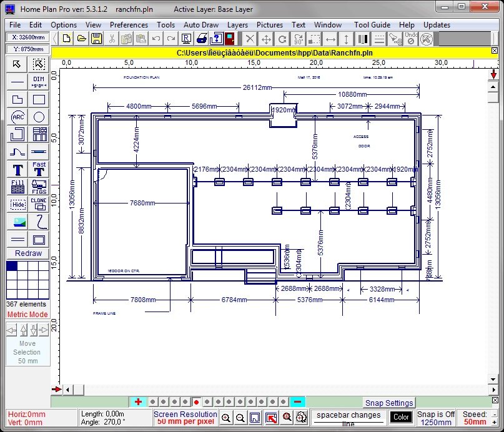Click the zoom in magnifier icon
The height and width of the screenshot is (432, 504).
[225, 418]
